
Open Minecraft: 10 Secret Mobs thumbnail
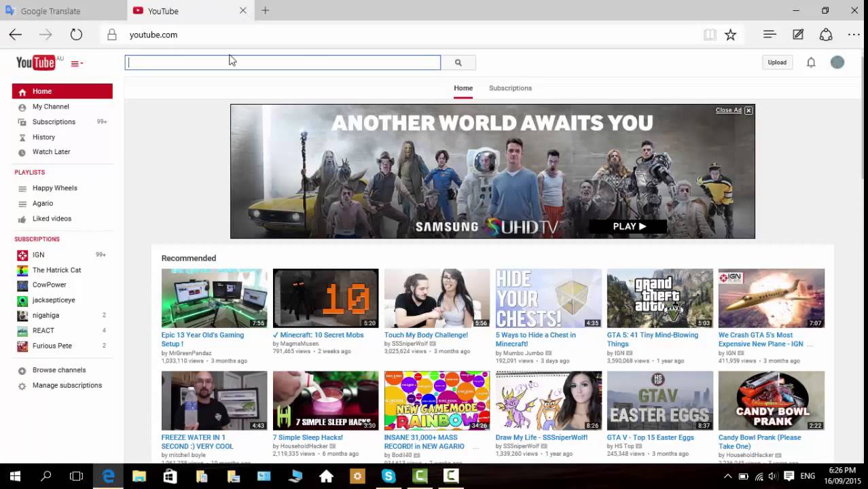tap(325, 298)
